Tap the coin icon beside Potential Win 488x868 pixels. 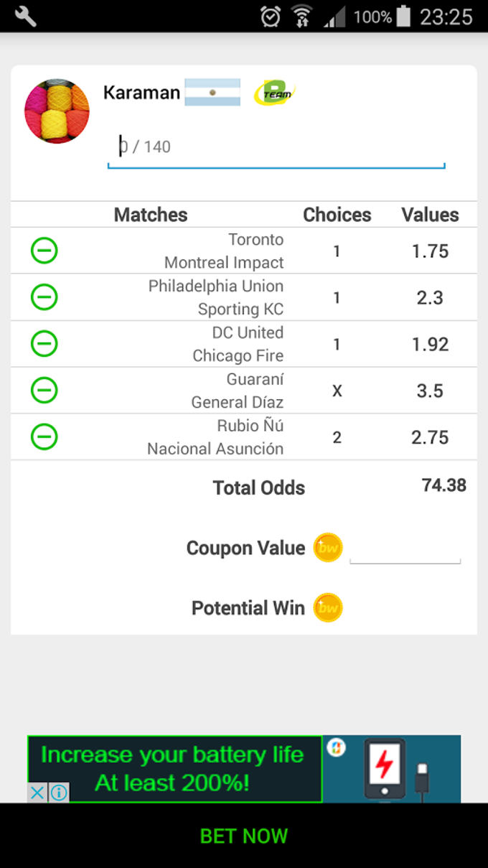pos(328,608)
